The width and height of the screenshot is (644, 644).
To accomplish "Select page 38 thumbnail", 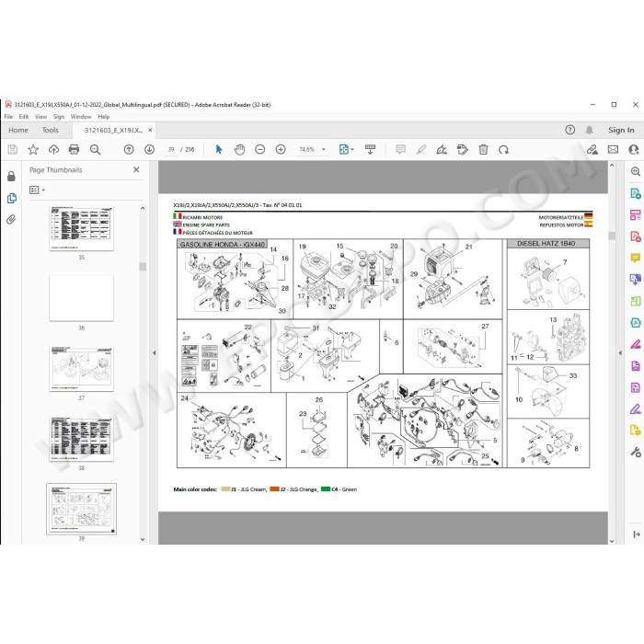I will pyautogui.click(x=81, y=439).
